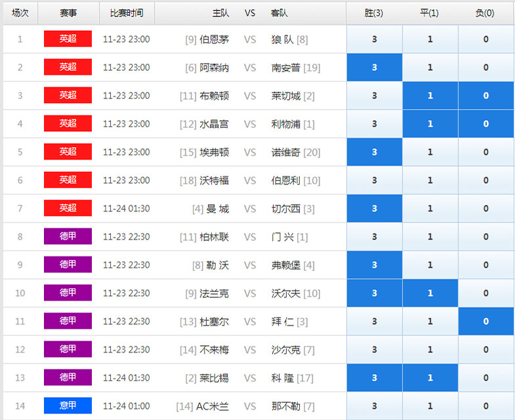Toggle win (3) for 莱比锡 vs 科隆

coord(375,378)
